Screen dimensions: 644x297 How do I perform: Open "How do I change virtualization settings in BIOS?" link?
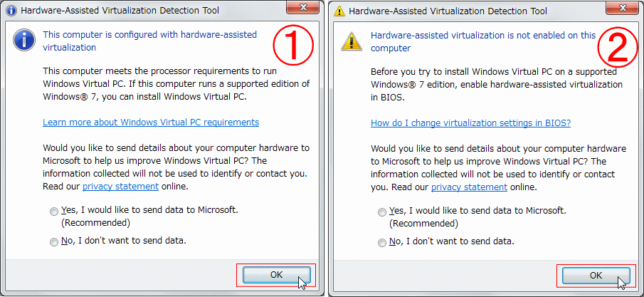(x=470, y=123)
